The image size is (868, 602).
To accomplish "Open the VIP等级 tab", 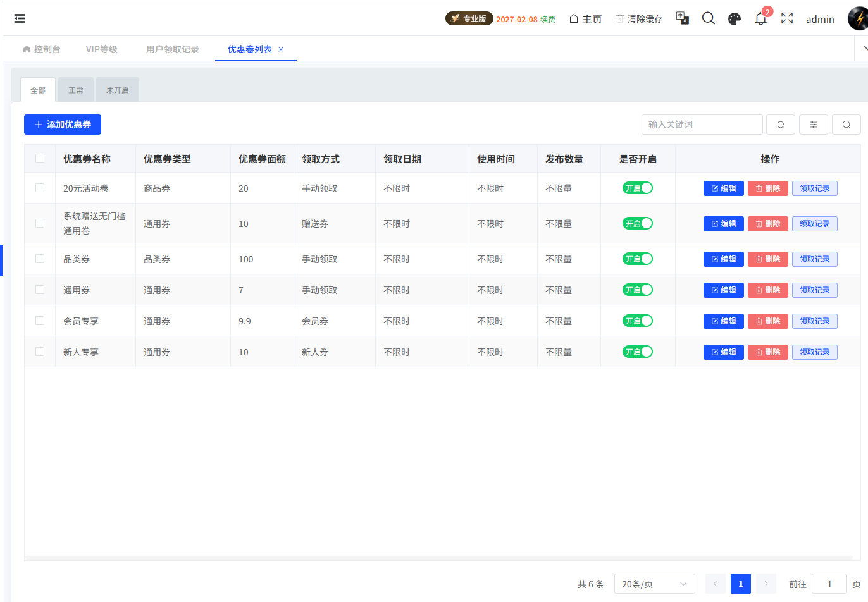I will [x=101, y=48].
